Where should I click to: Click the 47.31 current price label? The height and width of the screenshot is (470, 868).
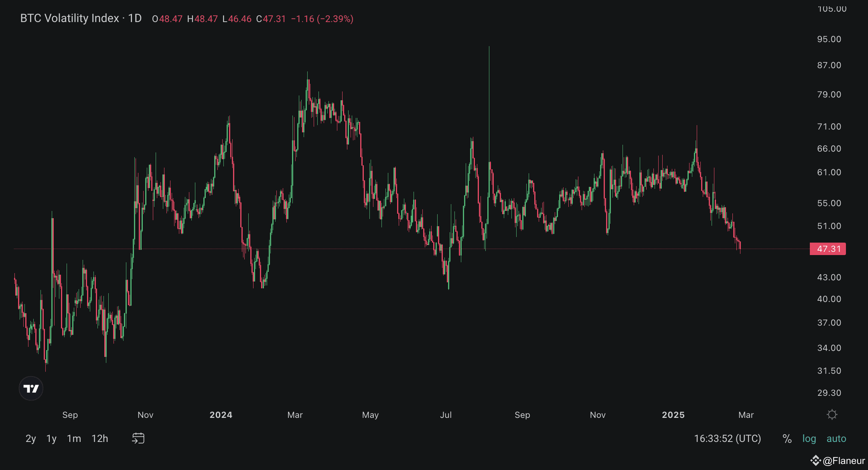(828, 249)
